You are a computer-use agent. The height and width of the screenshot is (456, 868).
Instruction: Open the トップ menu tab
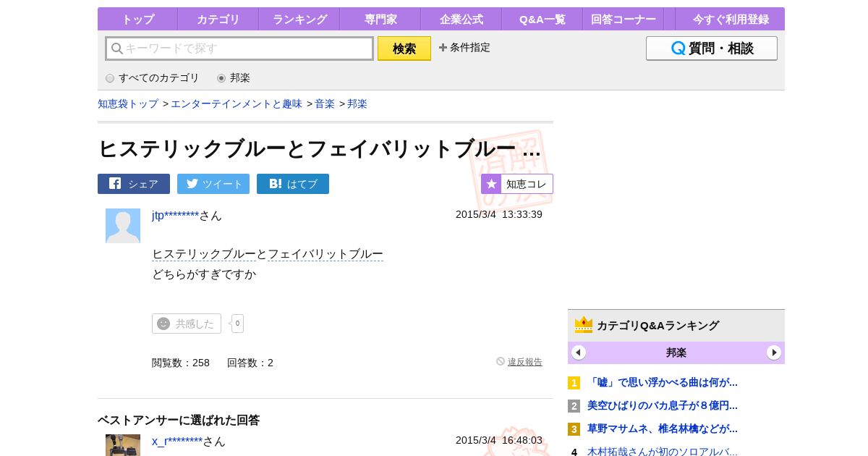(137, 19)
